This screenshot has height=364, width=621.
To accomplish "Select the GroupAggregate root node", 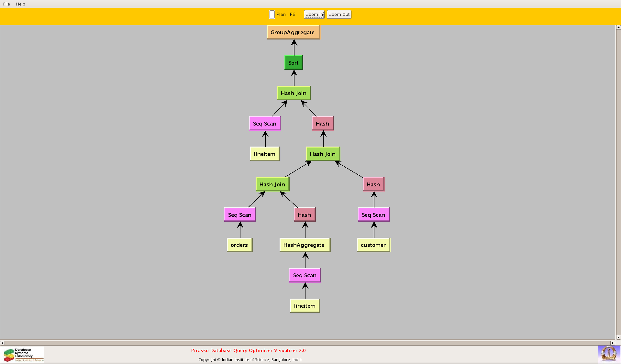I will pos(293,32).
